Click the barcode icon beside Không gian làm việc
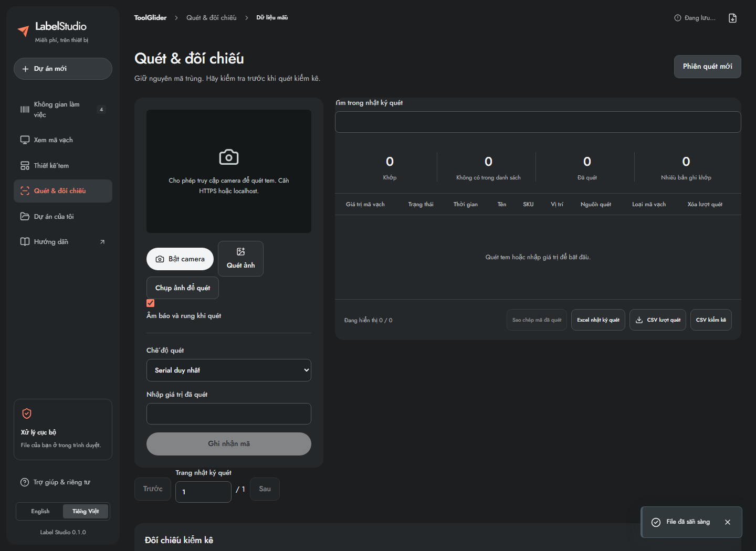756x551 pixels. [x=25, y=110]
